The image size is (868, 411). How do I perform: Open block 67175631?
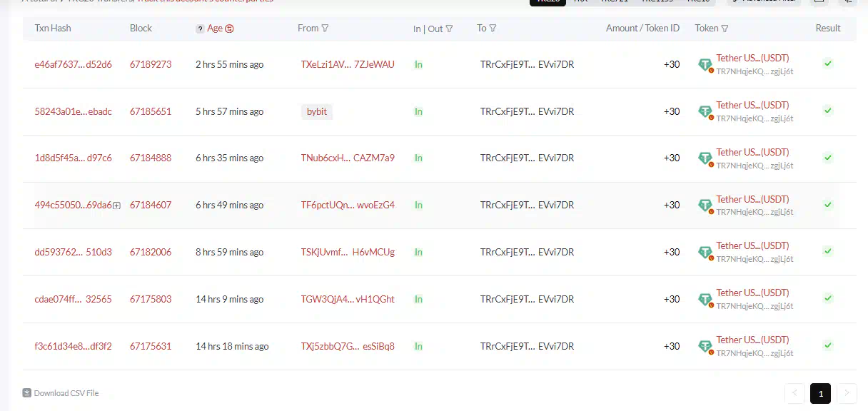point(151,347)
